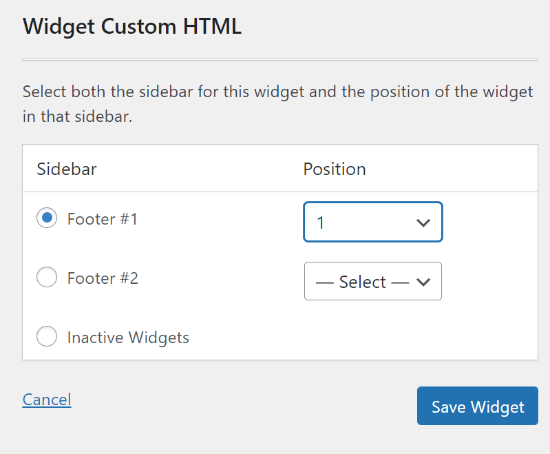The height and width of the screenshot is (454, 550).
Task: Click the 'Inactive Widgets' label text
Action: (x=128, y=338)
